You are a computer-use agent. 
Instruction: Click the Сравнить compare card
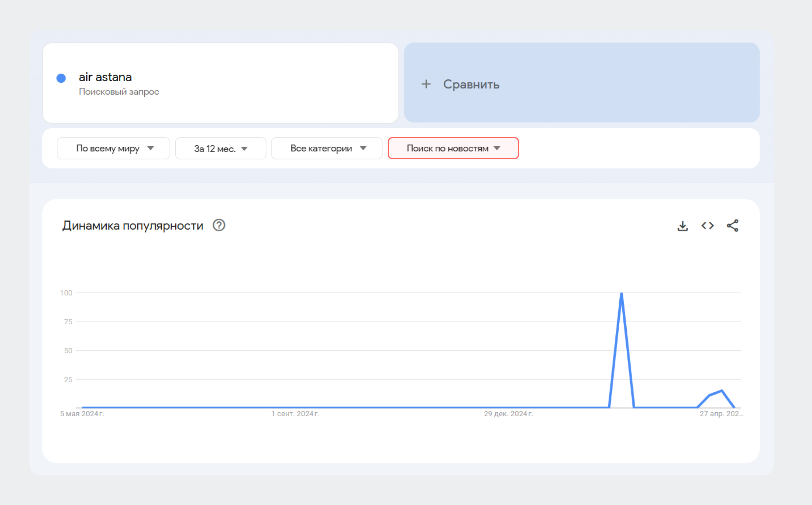582,83
